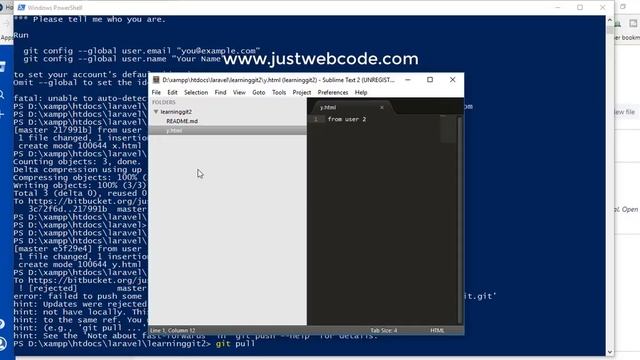Minimize the Sublime Text window
Image resolution: width=640 pixels, height=360 pixels.
pyautogui.click(x=407, y=80)
